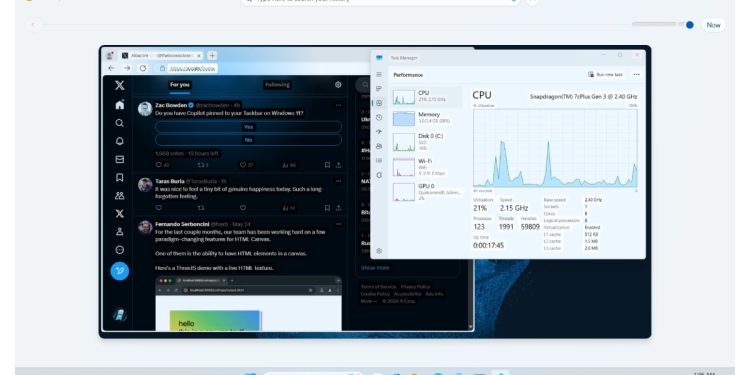Open more menu on Fernando Serboncini's post
Viewport: 750px width, 375px height.
tap(338, 224)
